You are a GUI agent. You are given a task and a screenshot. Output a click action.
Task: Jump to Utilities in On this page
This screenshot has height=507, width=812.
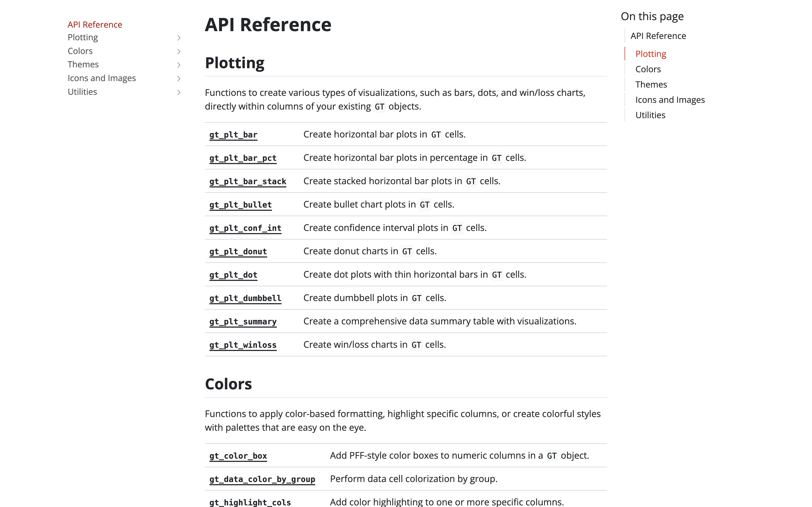[x=650, y=115]
